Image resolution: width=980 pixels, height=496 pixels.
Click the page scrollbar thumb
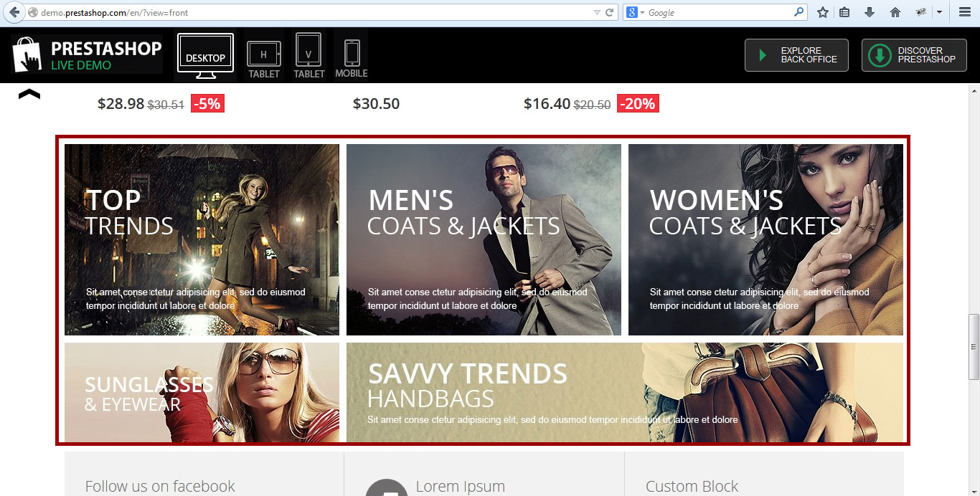974,347
